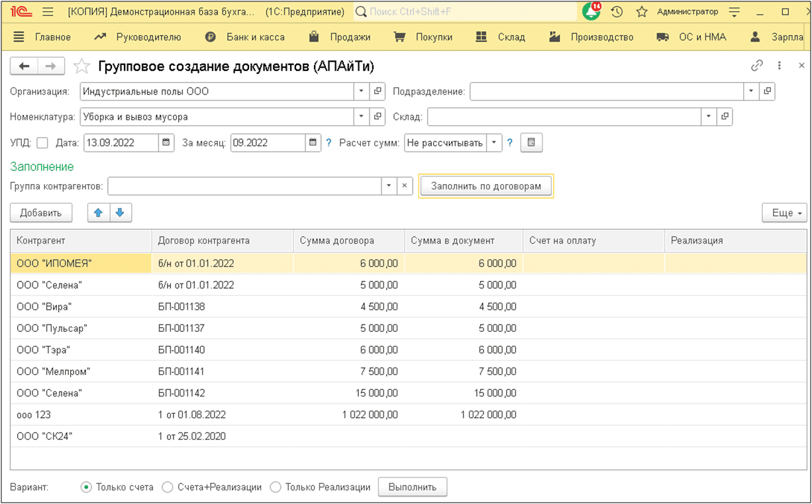Copy link to this form icon
This screenshot has height=504, width=812.
(756, 66)
